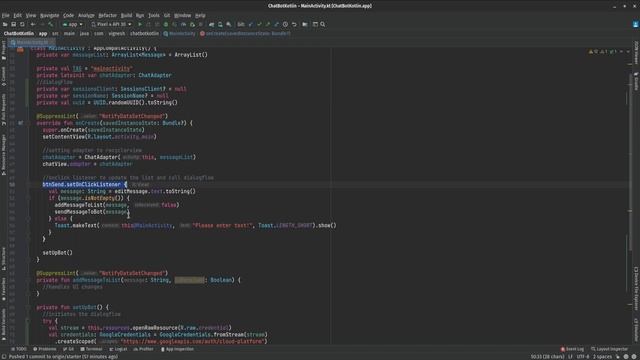Click the onCreate override gutter icon
This screenshot has height=360, width=640.
(20, 123)
